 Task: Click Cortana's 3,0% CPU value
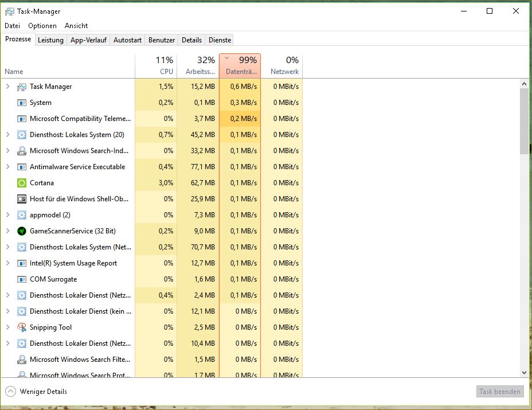tap(166, 183)
